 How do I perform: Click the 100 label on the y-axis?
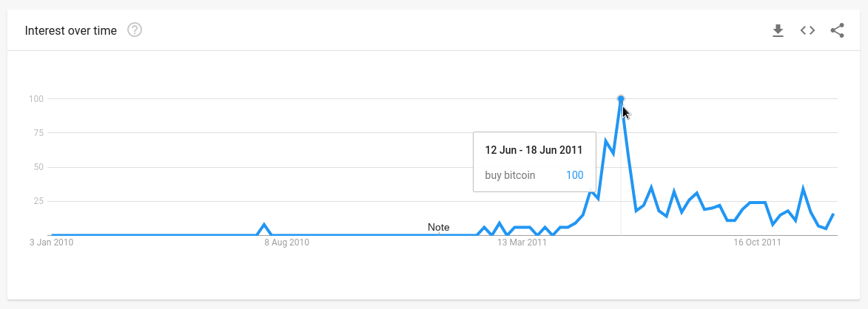point(36,99)
